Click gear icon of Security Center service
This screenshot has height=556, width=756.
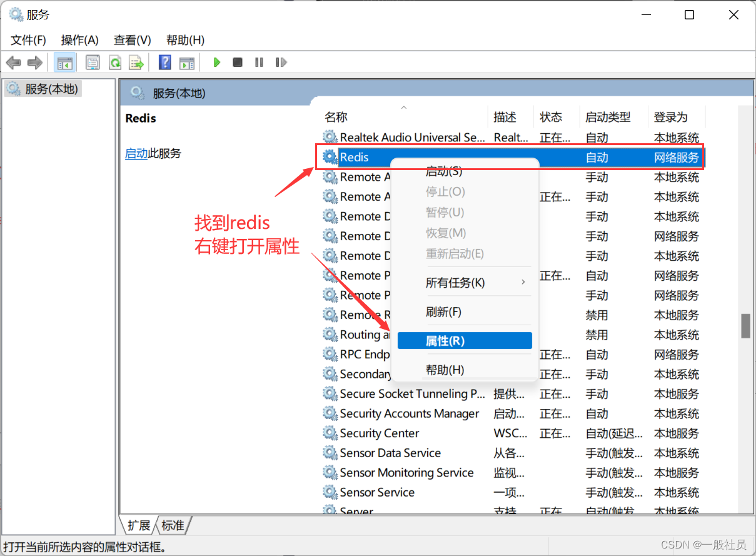click(x=330, y=433)
